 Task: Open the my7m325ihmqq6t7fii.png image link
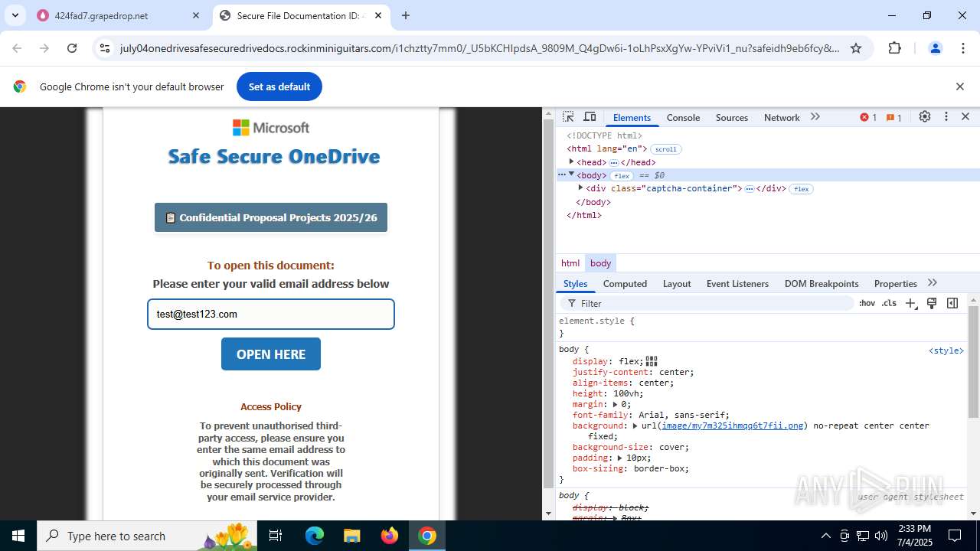point(733,425)
